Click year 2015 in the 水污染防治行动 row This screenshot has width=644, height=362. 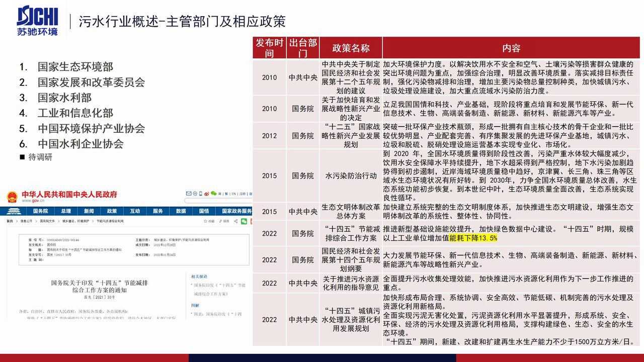click(x=269, y=176)
